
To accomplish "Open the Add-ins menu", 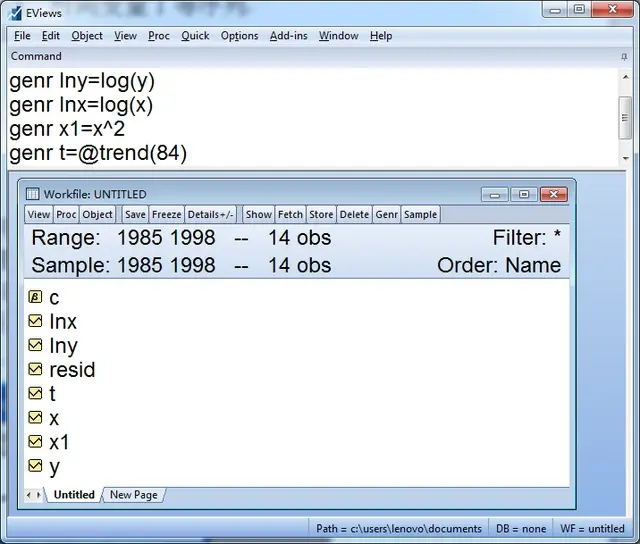I will point(288,35).
